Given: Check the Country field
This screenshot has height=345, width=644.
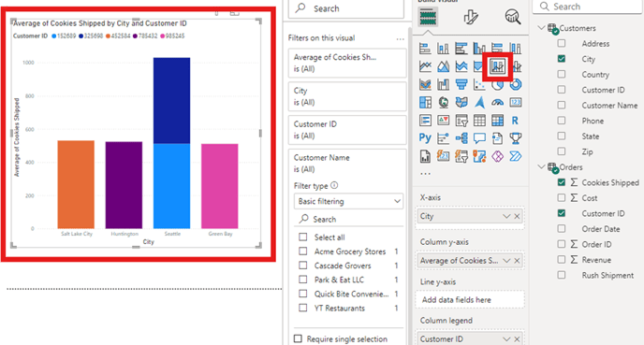Looking at the screenshot, I should pos(562,74).
